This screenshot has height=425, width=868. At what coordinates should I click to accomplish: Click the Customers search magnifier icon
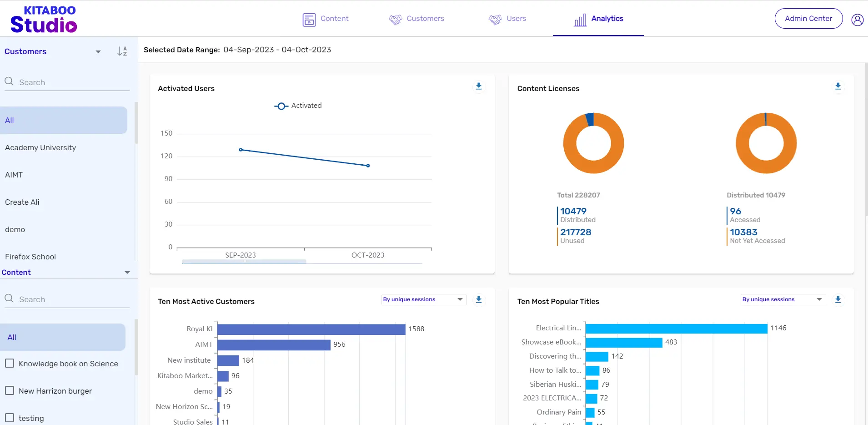[9, 81]
